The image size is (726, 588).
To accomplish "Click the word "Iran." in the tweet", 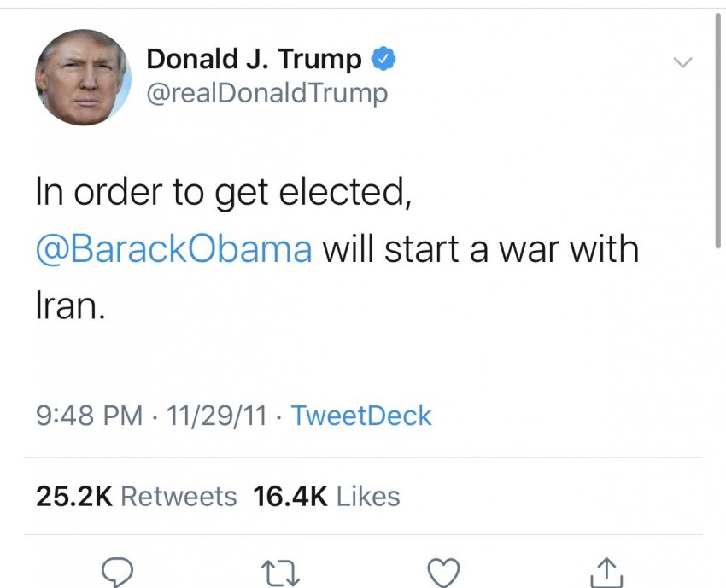I will [70, 306].
